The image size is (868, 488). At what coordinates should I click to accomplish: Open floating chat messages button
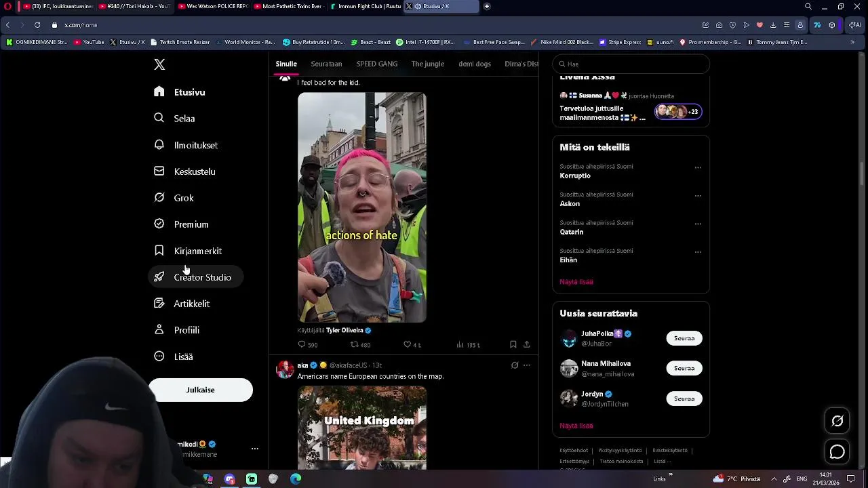(837, 452)
